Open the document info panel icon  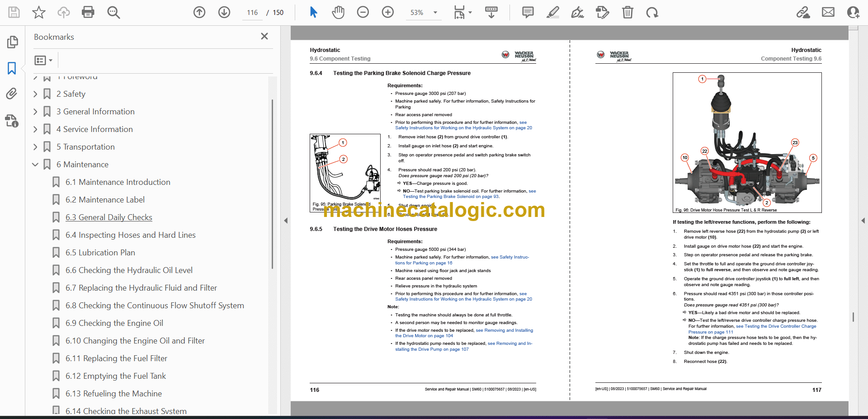click(12, 121)
